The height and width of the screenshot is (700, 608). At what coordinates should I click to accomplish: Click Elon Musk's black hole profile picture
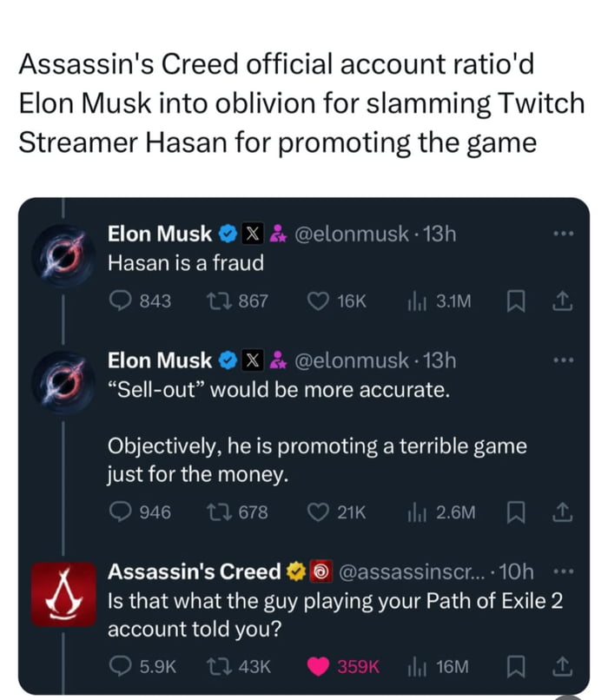pyautogui.click(x=63, y=252)
